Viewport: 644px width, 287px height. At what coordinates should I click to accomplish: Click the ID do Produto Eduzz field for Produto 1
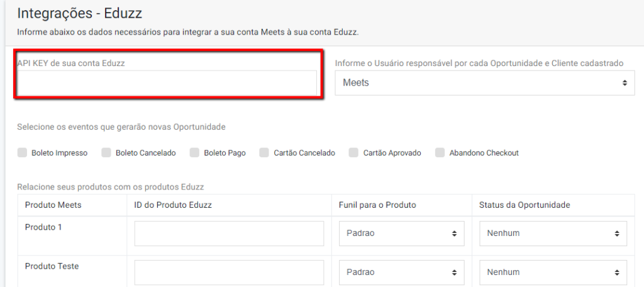tap(229, 234)
